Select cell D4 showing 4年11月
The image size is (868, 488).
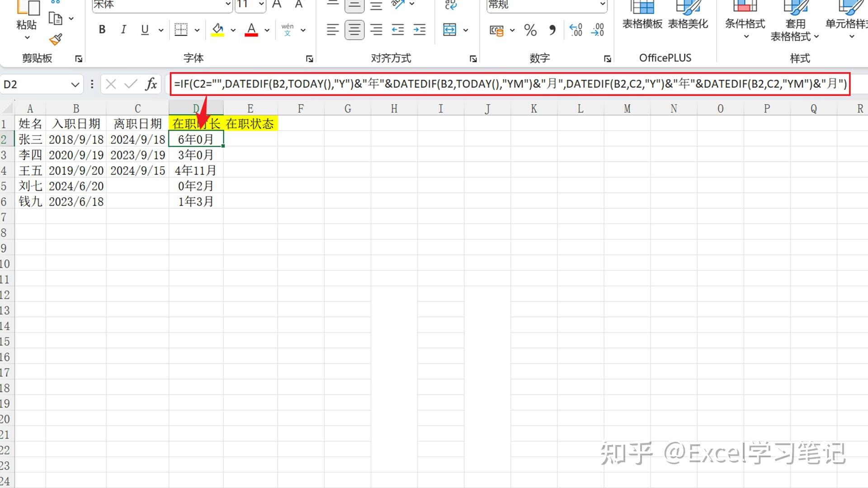(196, 170)
